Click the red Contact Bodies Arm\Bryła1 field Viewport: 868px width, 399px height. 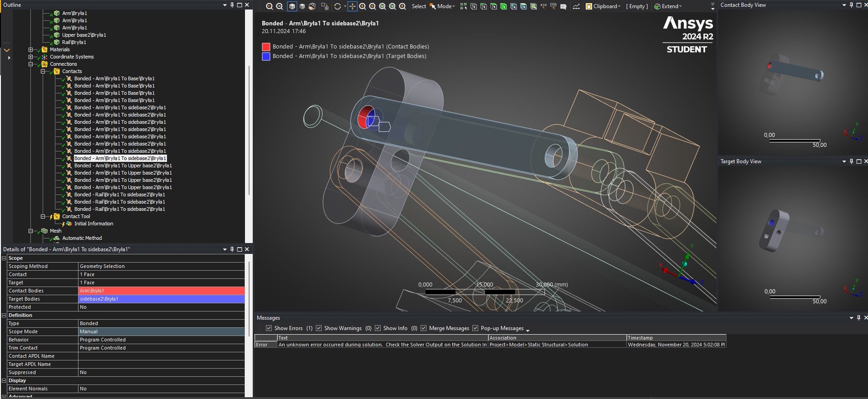pyautogui.click(x=162, y=291)
